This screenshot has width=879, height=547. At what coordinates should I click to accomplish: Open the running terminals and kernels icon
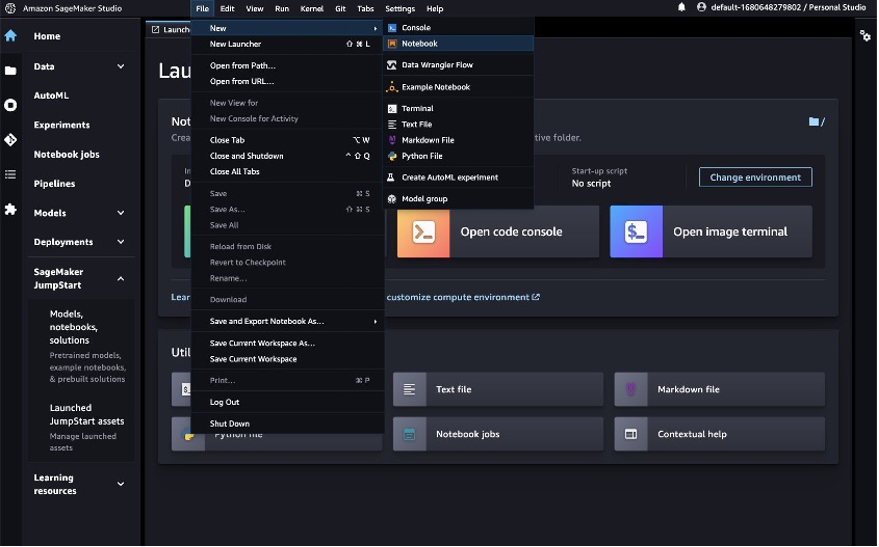[x=10, y=105]
